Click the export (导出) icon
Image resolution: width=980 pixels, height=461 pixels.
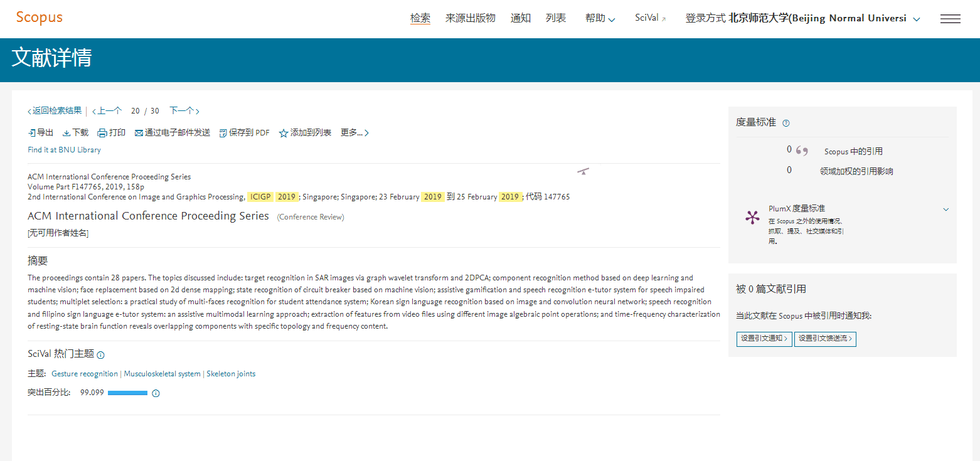32,133
